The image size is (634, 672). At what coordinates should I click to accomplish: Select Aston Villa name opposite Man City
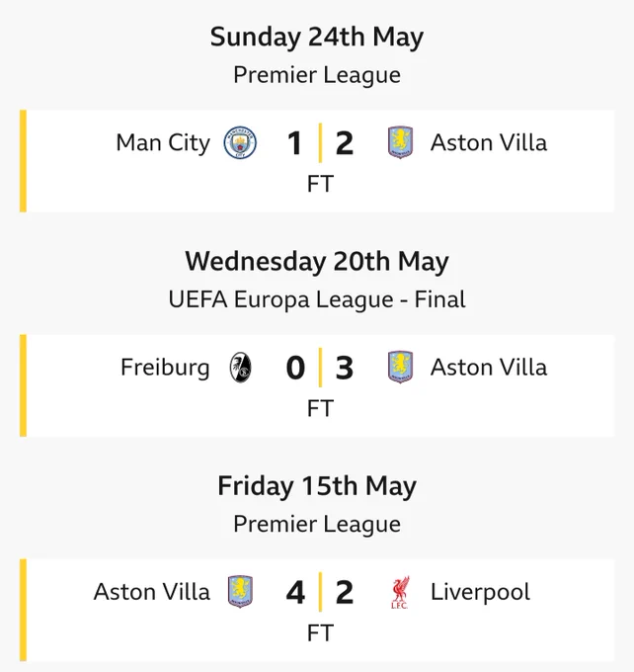(x=489, y=142)
